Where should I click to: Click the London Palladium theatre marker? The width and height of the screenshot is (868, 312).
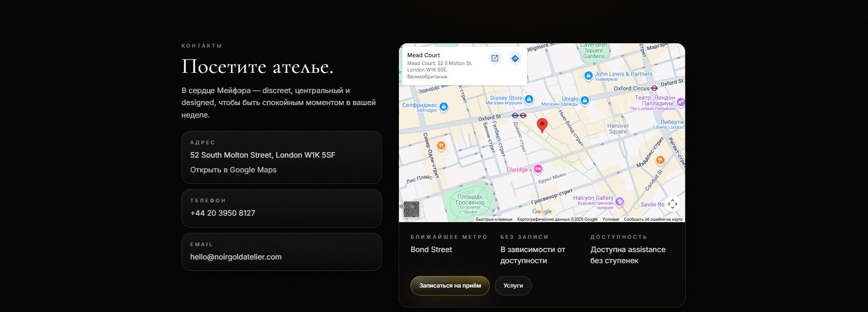tap(681, 102)
